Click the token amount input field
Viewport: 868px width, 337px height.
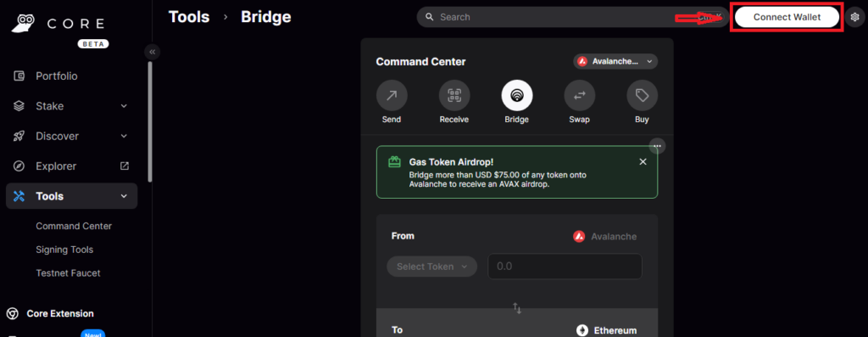pyautogui.click(x=565, y=267)
